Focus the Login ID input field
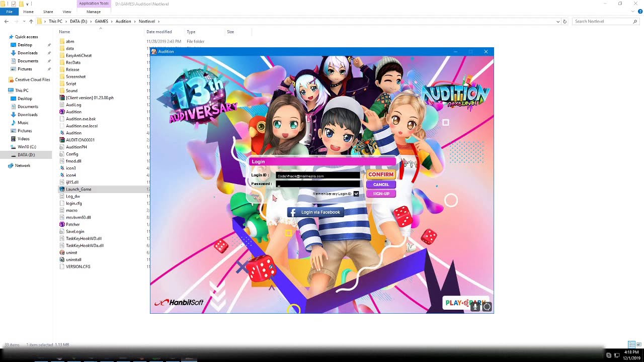The image size is (644, 362). [318, 176]
